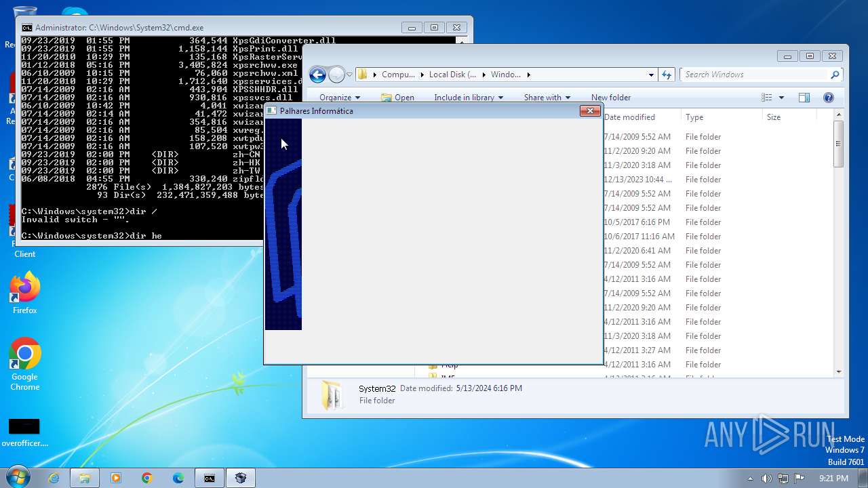
Task: Click the Change your view icon
Action: pyautogui.click(x=767, y=98)
